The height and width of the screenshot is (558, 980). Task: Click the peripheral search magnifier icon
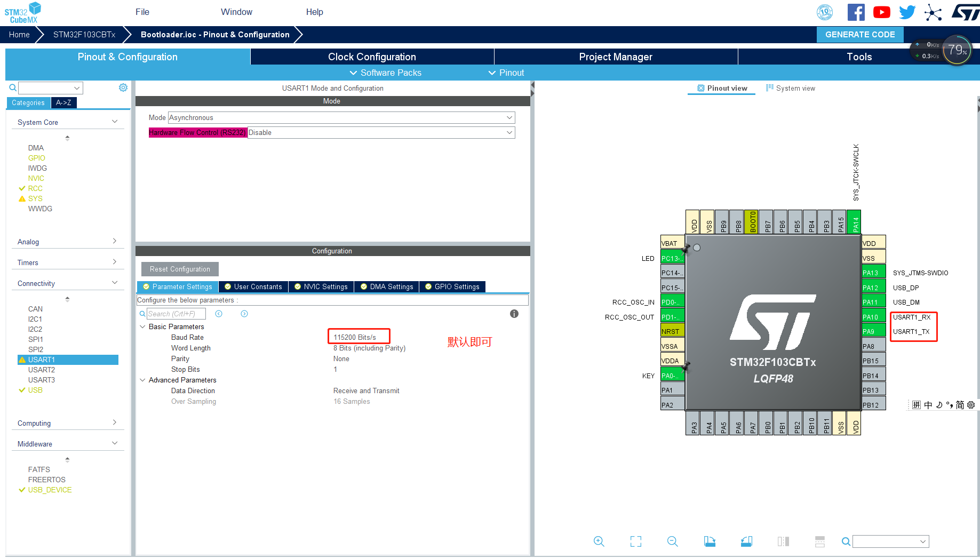tap(13, 87)
